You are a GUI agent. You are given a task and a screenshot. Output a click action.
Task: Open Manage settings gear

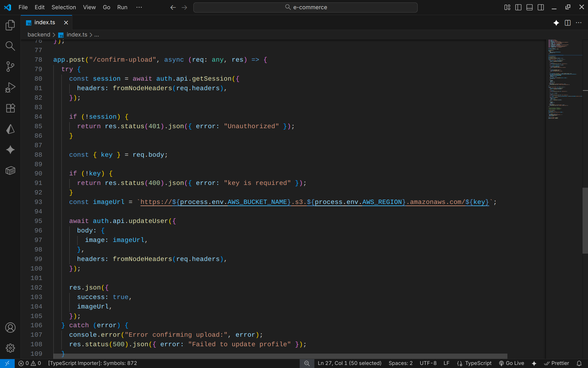tap(10, 348)
